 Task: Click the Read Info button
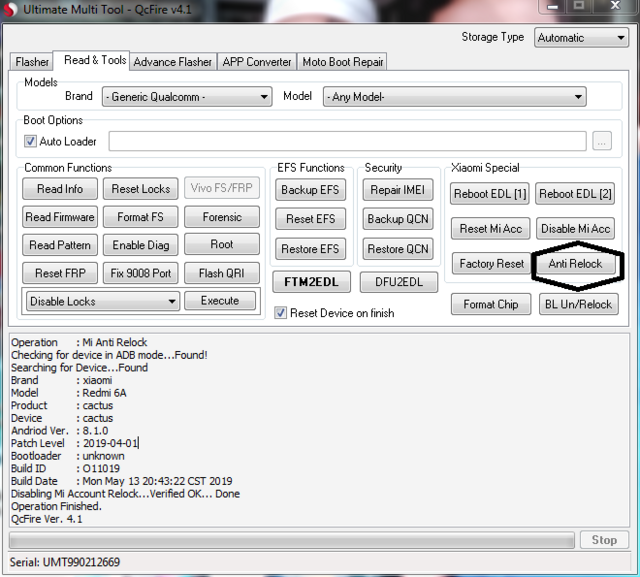point(60,189)
